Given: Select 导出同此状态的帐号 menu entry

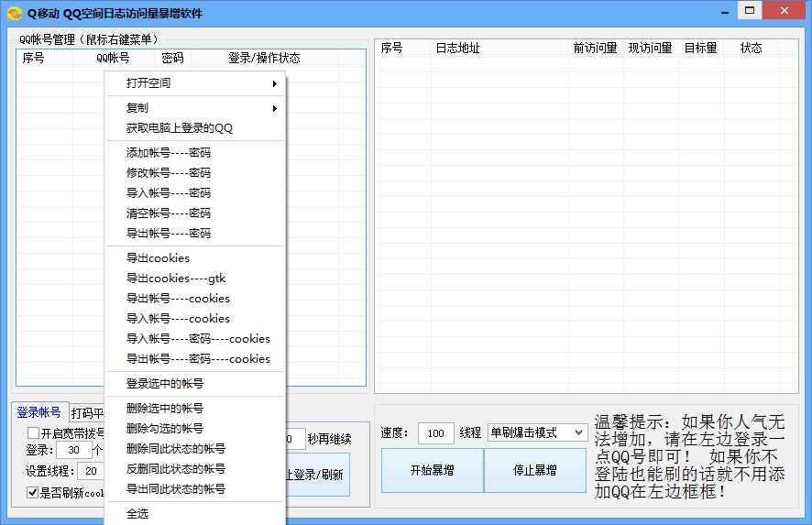Looking at the screenshot, I should click(195, 489).
